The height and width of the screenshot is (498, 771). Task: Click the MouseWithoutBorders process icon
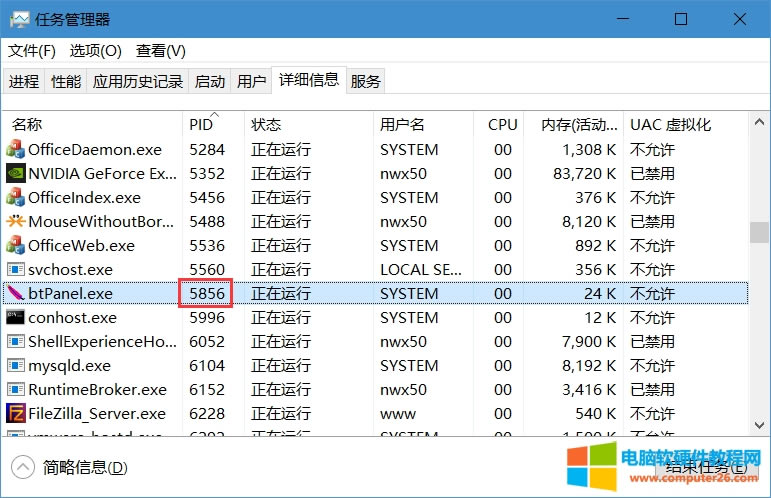click(x=15, y=222)
